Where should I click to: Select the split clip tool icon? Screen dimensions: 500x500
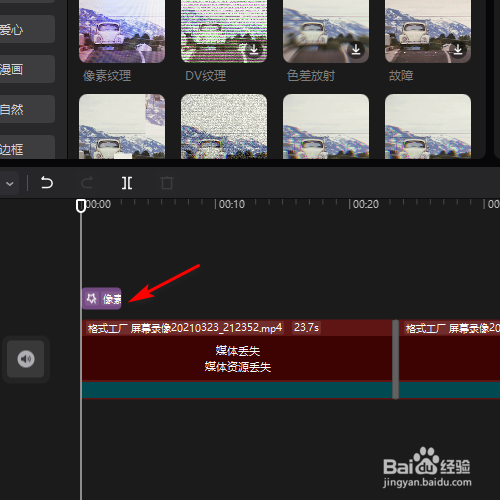point(127,183)
